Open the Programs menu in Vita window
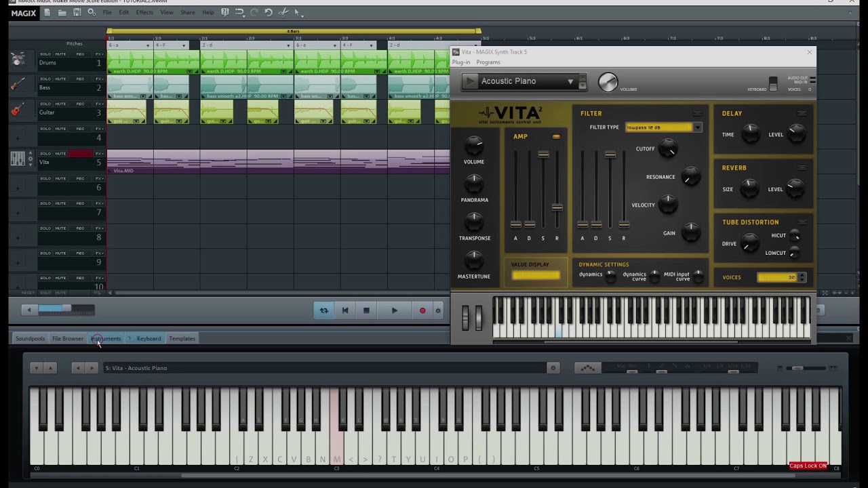Viewport: 868px width, 488px height. point(488,62)
